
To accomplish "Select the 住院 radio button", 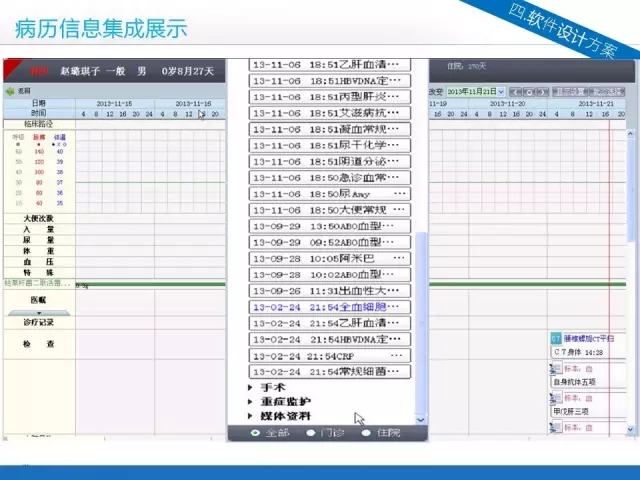I will 366,433.
